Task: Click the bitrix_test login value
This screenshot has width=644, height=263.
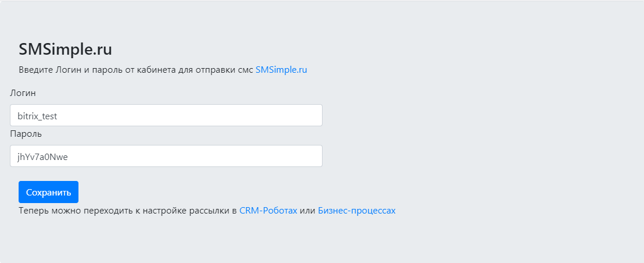Action: pos(37,116)
